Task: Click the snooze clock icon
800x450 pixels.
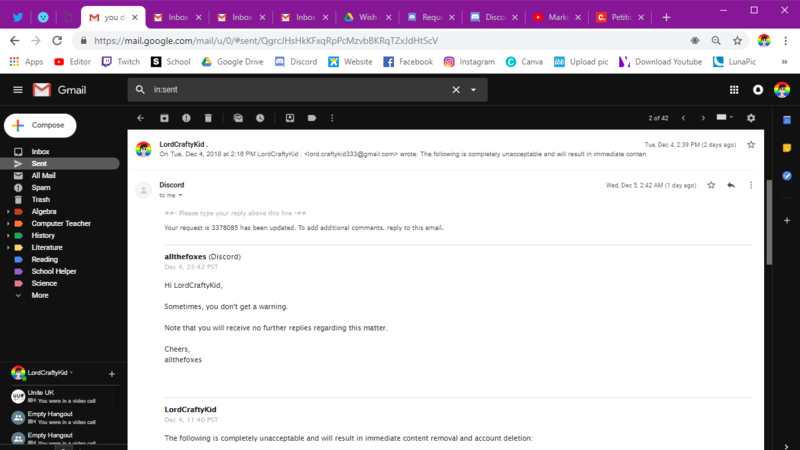Action: (260, 118)
